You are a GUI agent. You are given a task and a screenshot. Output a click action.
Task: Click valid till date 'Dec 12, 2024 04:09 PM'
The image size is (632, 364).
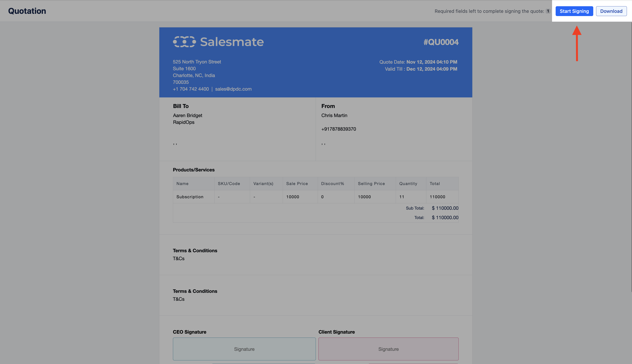pos(432,69)
